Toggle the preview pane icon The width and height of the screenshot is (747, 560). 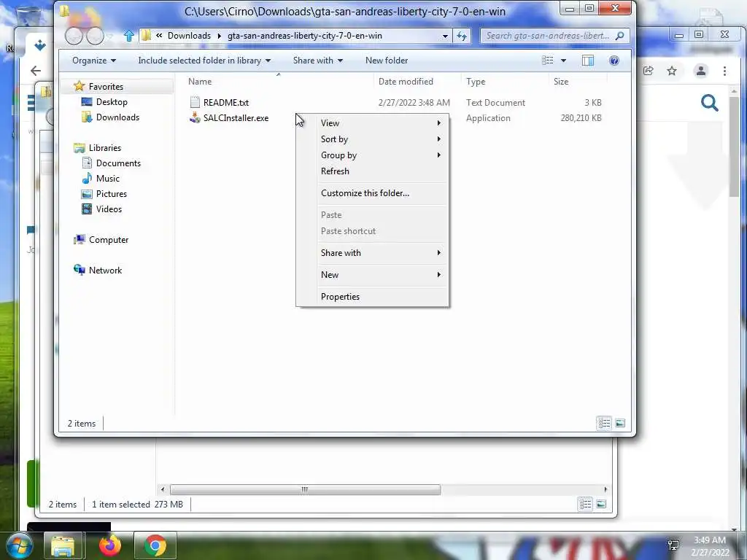588,61
